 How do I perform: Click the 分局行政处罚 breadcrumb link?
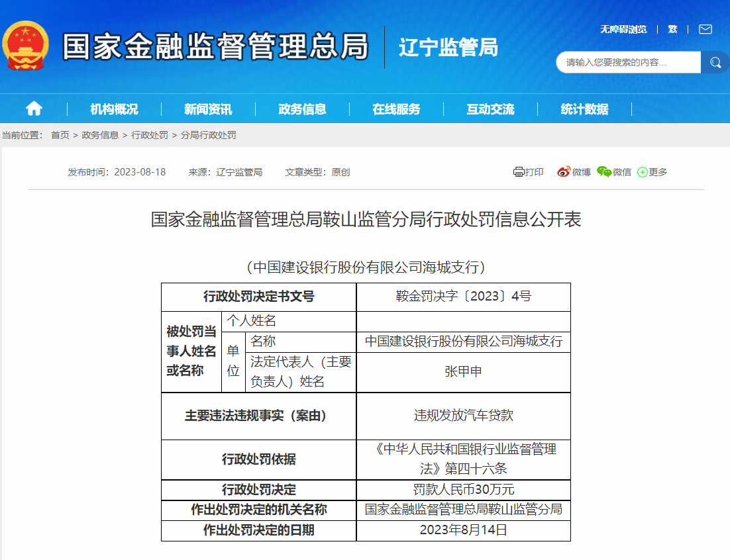click(208, 135)
